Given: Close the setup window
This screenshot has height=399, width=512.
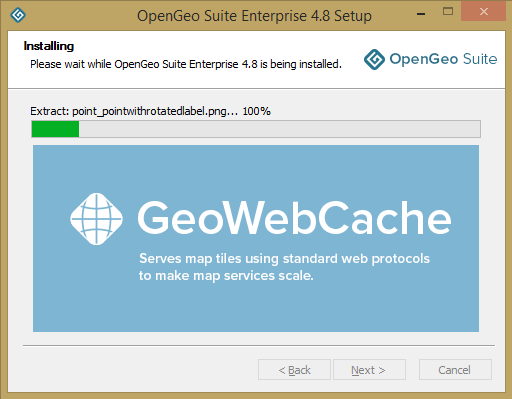Looking at the screenshot, I should 484,12.
